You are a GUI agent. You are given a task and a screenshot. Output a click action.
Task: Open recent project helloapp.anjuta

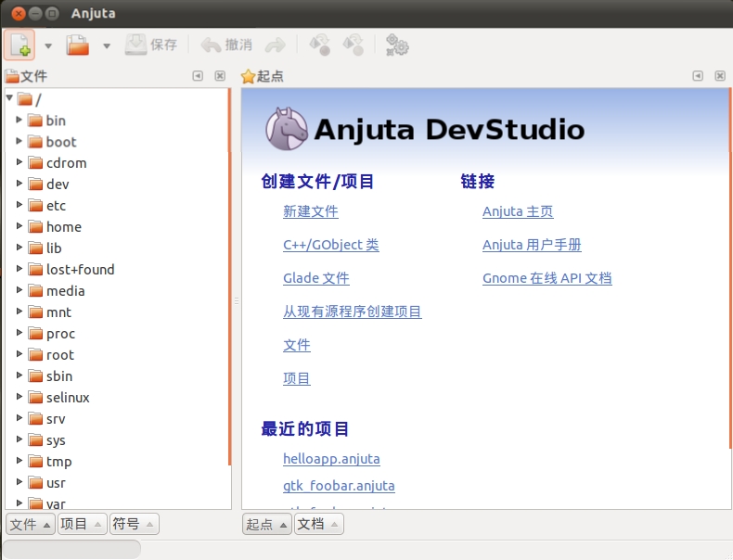click(x=331, y=459)
